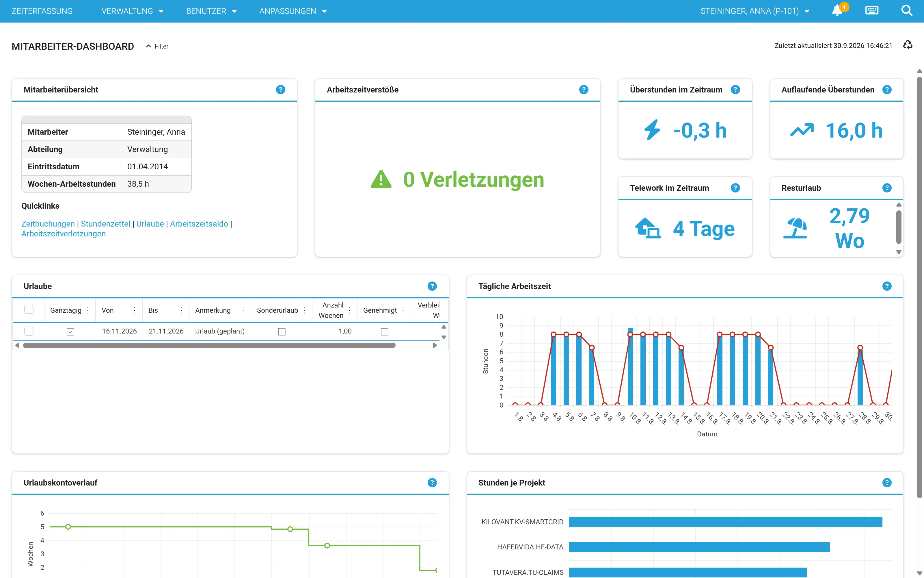Click the Resturlaub beach umbrella icon

[795, 228]
